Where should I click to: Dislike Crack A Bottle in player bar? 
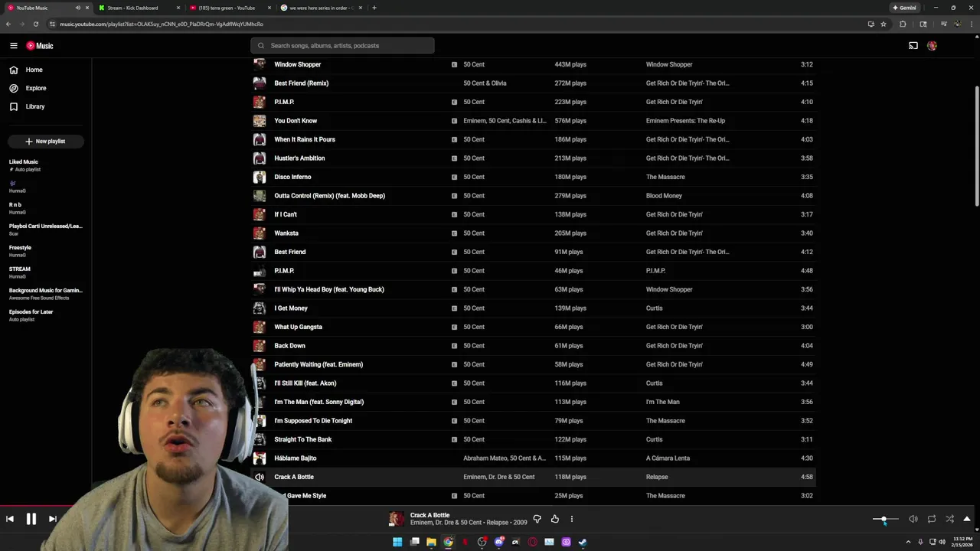(537, 519)
